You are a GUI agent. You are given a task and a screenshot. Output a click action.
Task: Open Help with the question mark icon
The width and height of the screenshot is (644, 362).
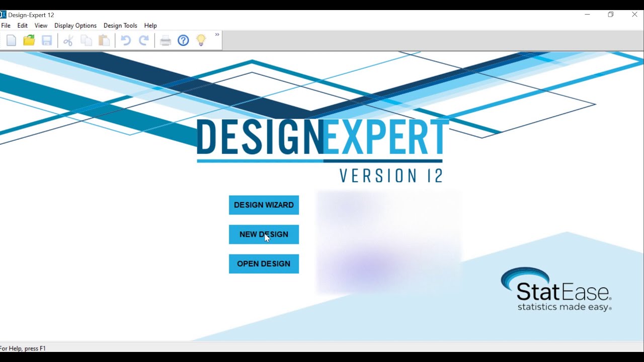(x=183, y=41)
